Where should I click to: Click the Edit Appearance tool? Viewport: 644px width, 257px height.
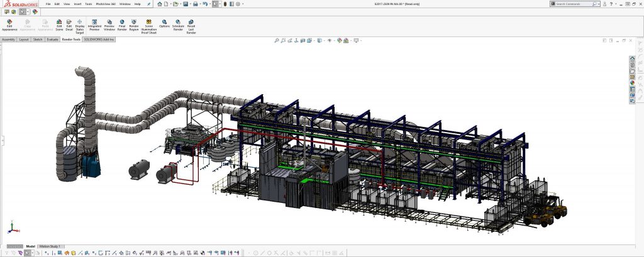(9, 25)
